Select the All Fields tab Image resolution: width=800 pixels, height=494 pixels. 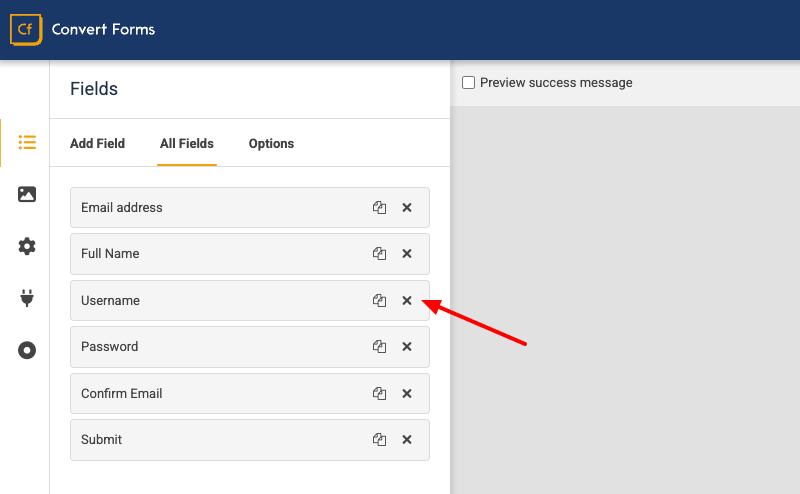pos(187,143)
